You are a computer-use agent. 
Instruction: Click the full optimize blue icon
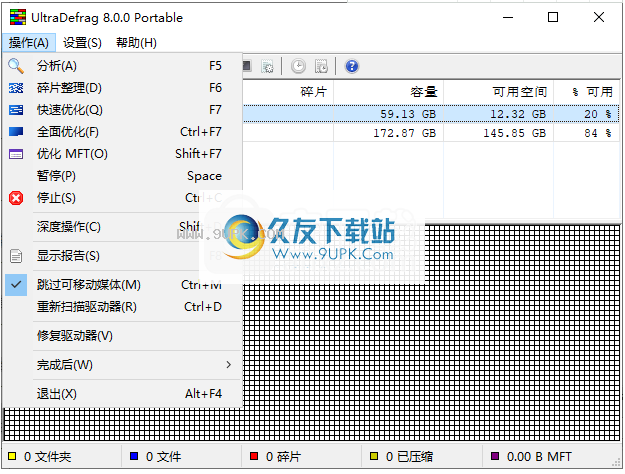tap(16, 132)
